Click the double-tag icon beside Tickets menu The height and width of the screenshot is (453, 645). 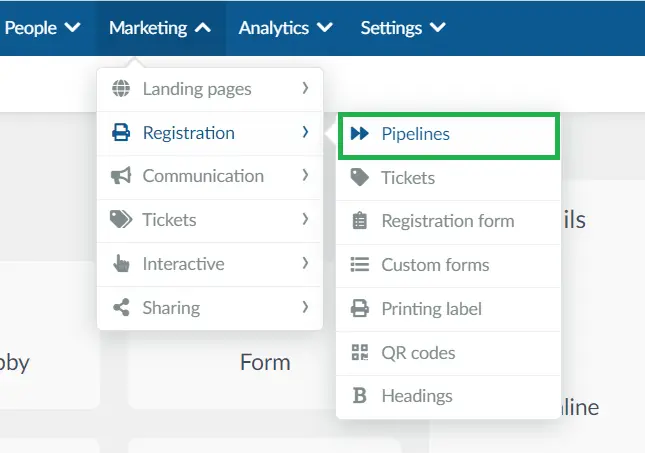point(121,219)
